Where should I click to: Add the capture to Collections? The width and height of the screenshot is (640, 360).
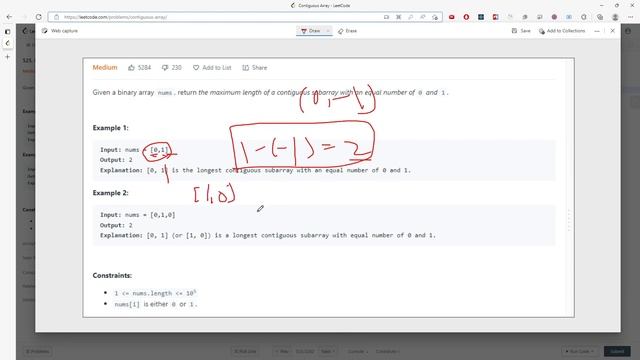coord(562,31)
